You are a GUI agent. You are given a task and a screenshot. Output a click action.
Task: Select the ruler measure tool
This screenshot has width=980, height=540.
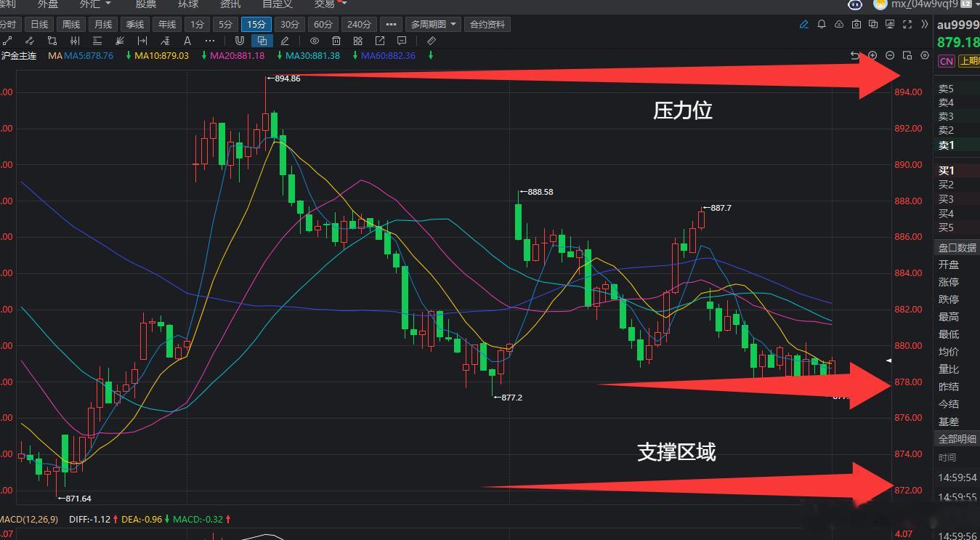tap(432, 41)
